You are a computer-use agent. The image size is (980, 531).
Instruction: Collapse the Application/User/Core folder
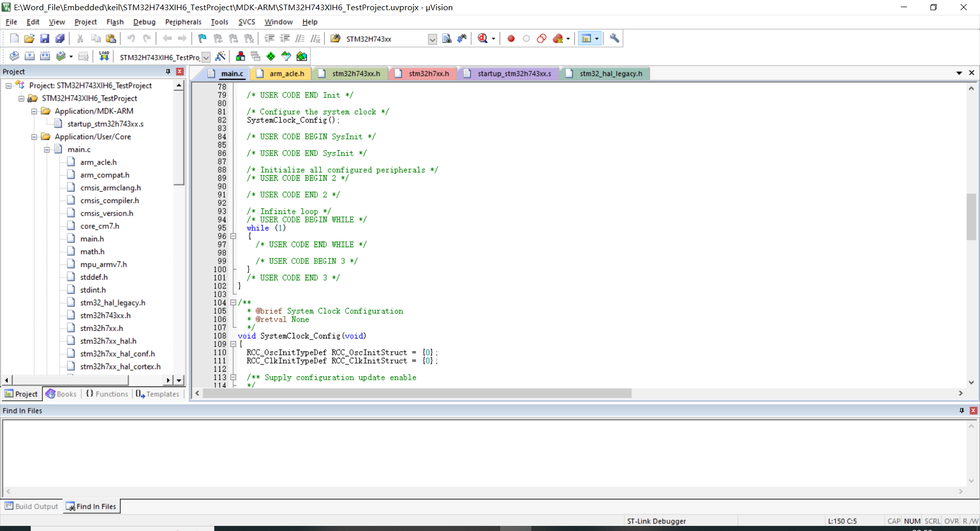[34, 137]
